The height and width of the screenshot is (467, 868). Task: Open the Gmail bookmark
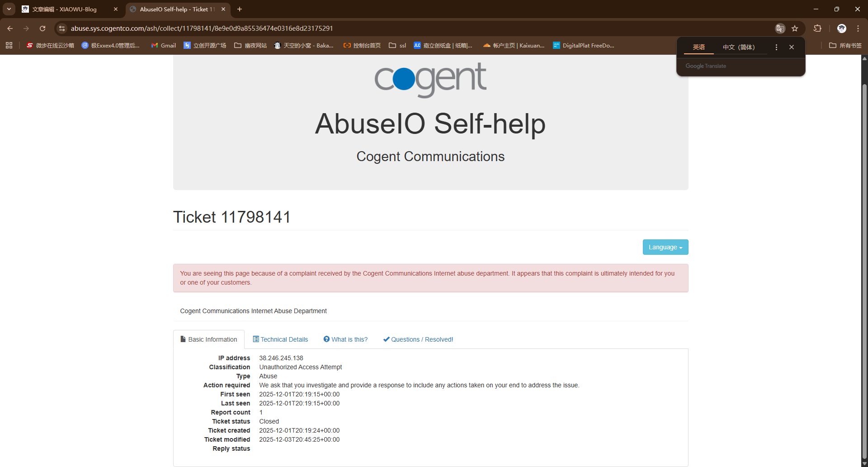[x=163, y=45]
